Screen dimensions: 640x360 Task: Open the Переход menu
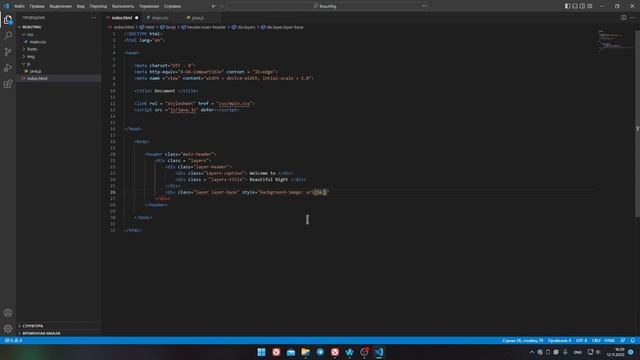pyautogui.click(x=98, y=6)
